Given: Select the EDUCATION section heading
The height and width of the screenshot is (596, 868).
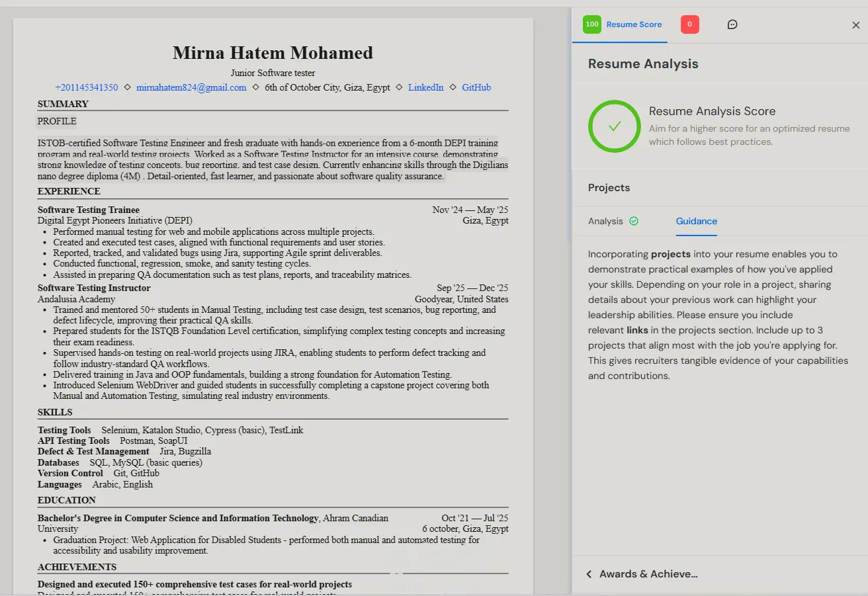Looking at the screenshot, I should click(x=67, y=500).
